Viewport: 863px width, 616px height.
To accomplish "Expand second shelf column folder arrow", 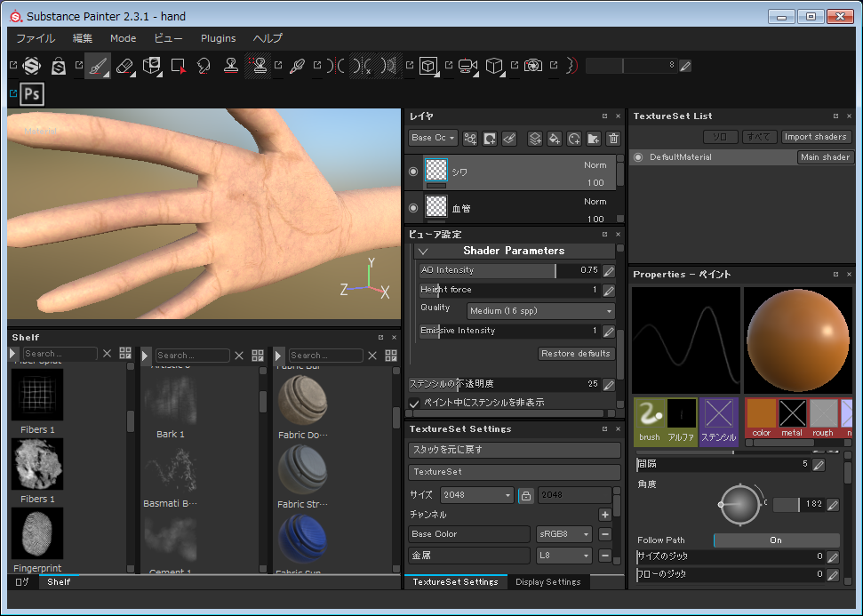I will tap(145, 355).
